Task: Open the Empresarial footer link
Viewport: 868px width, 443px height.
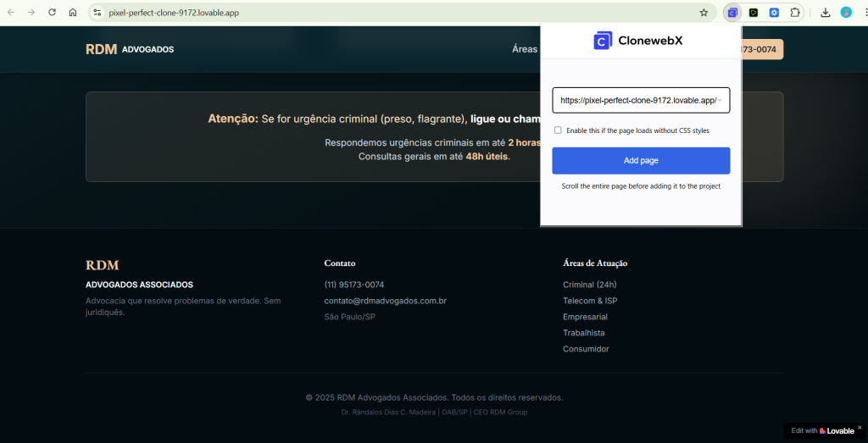Action: pyautogui.click(x=585, y=317)
